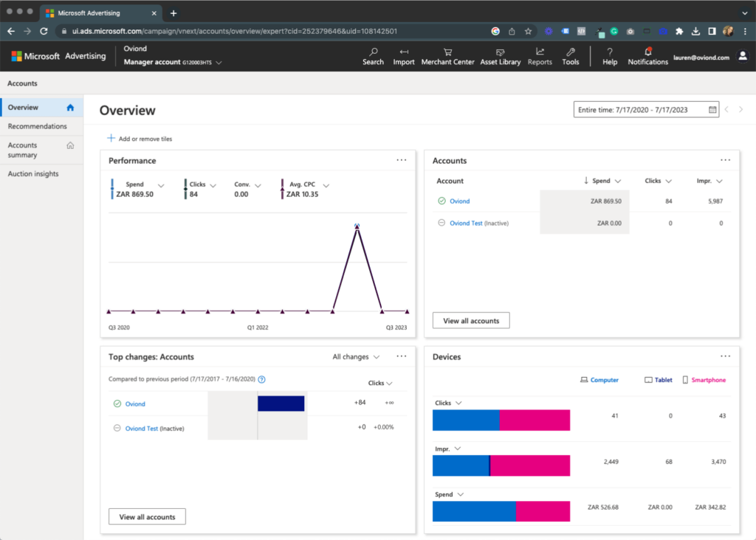
Task: Open the browser extensions puzzle icon
Action: (x=679, y=31)
